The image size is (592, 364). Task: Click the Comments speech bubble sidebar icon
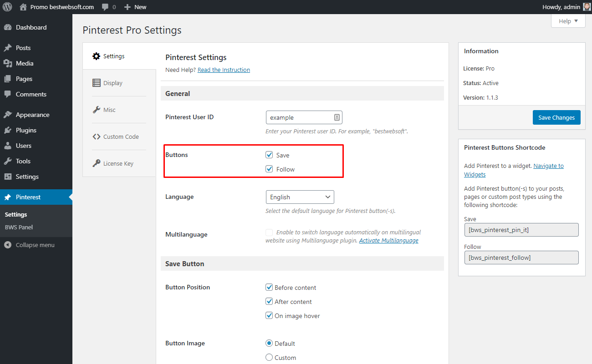(x=8, y=94)
